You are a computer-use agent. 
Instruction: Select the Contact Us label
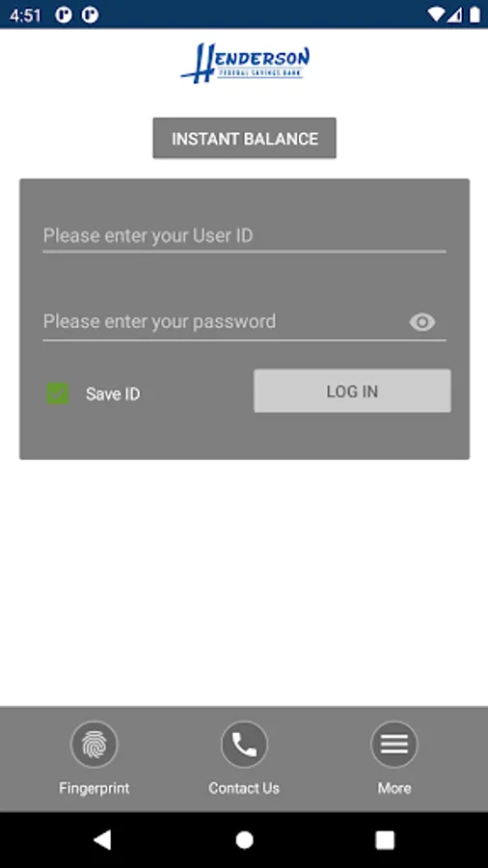(x=244, y=788)
